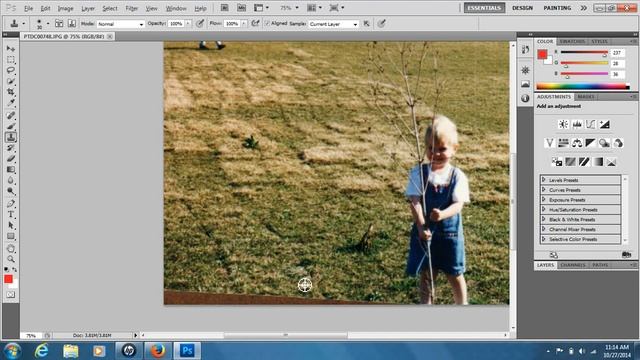Select the Blur tool

pyautogui.click(x=11, y=180)
